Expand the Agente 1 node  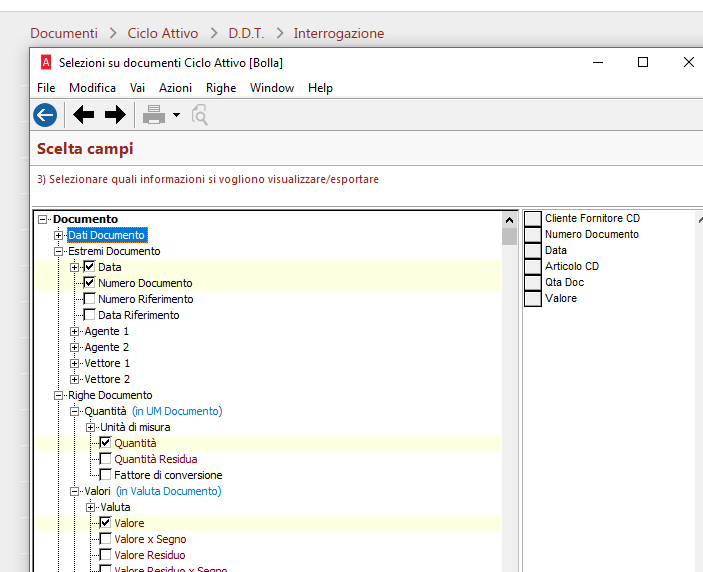[74, 332]
